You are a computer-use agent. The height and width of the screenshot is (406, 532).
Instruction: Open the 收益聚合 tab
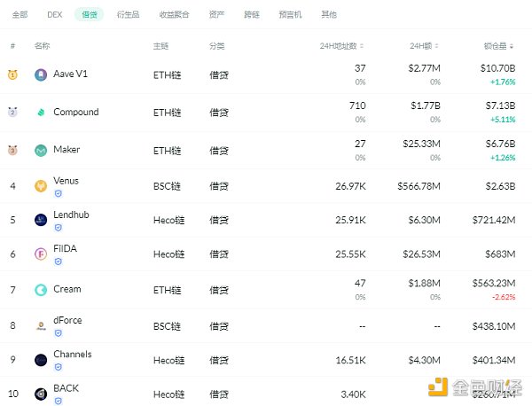tap(174, 14)
